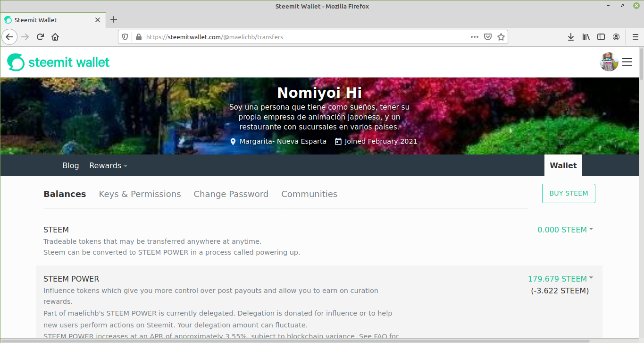Viewport: 644px width, 343px height.
Task: Click the (-3.622 STEEM) delegated amount
Action: [x=560, y=291]
